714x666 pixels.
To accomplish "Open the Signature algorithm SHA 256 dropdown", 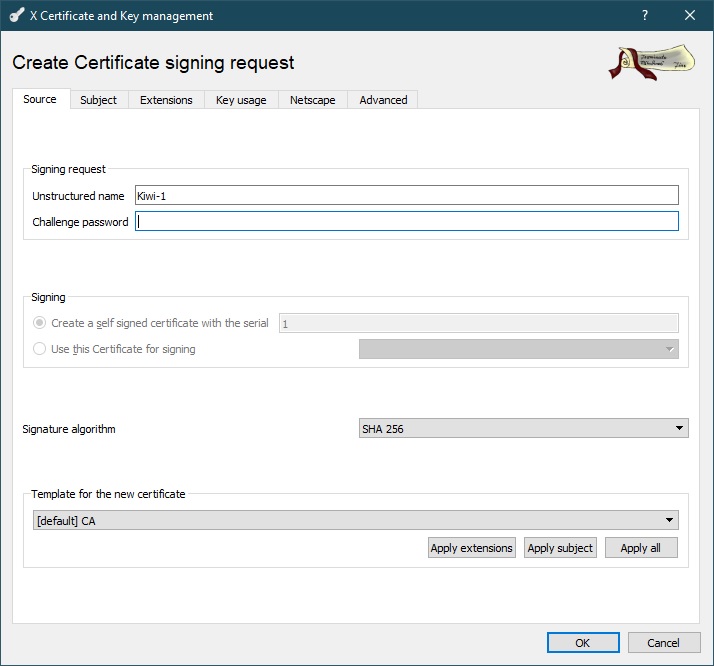I will pyautogui.click(x=523, y=429).
